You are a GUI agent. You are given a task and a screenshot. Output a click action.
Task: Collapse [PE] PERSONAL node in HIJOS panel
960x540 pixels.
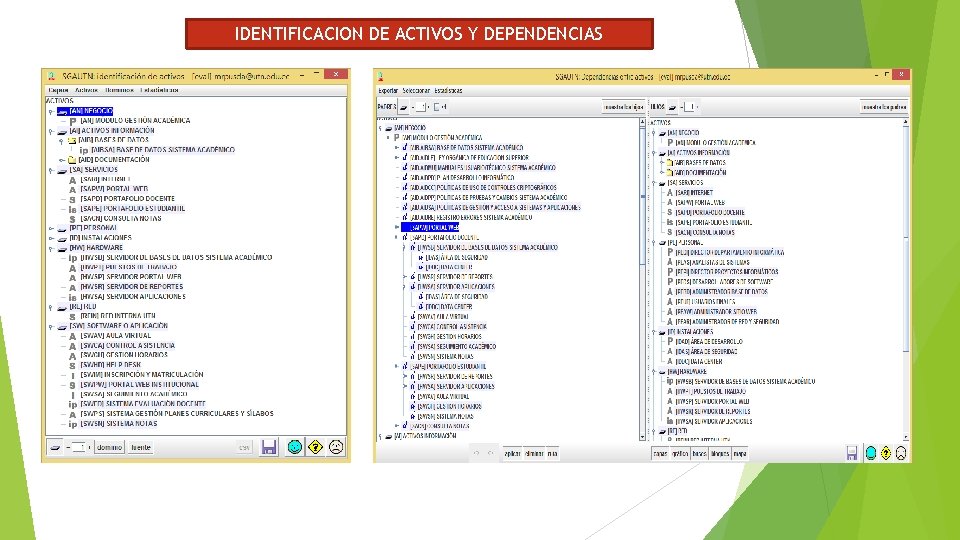pyautogui.click(x=653, y=243)
